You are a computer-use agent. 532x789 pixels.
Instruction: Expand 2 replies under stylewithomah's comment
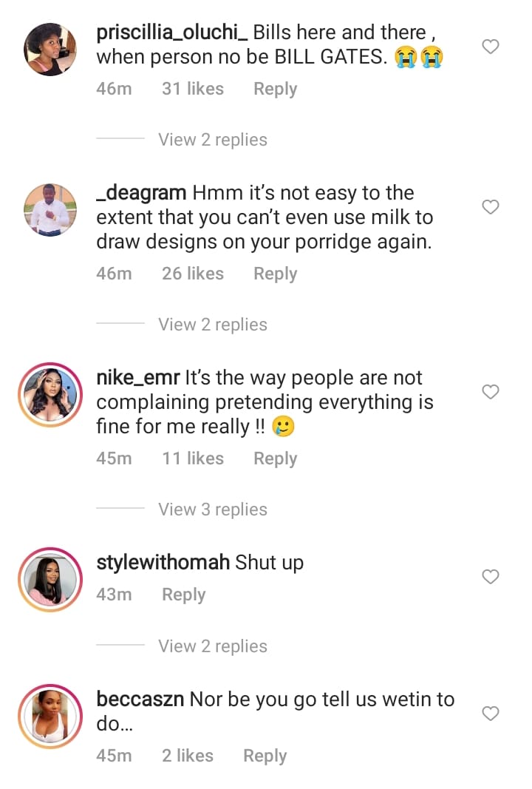coord(213,646)
